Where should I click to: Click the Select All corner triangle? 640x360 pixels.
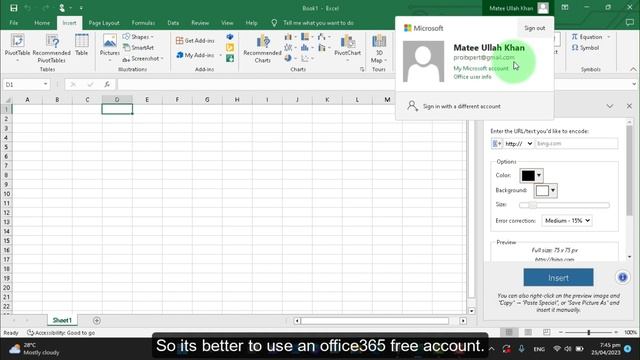pyautogui.click(x=7, y=100)
